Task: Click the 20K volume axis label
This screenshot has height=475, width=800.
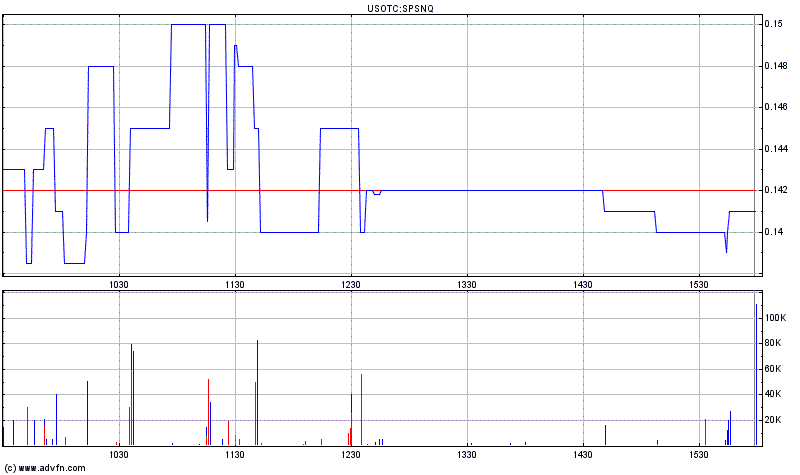Action: (773, 420)
